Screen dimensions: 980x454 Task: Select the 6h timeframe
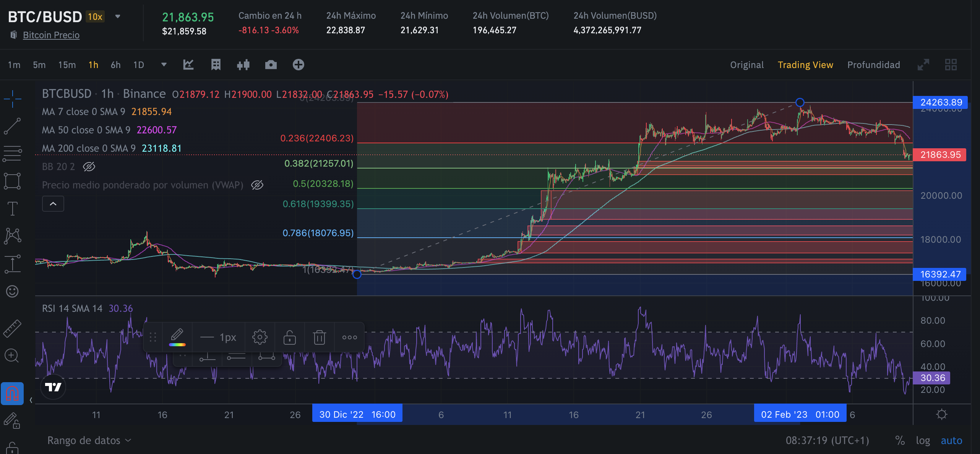pos(115,65)
